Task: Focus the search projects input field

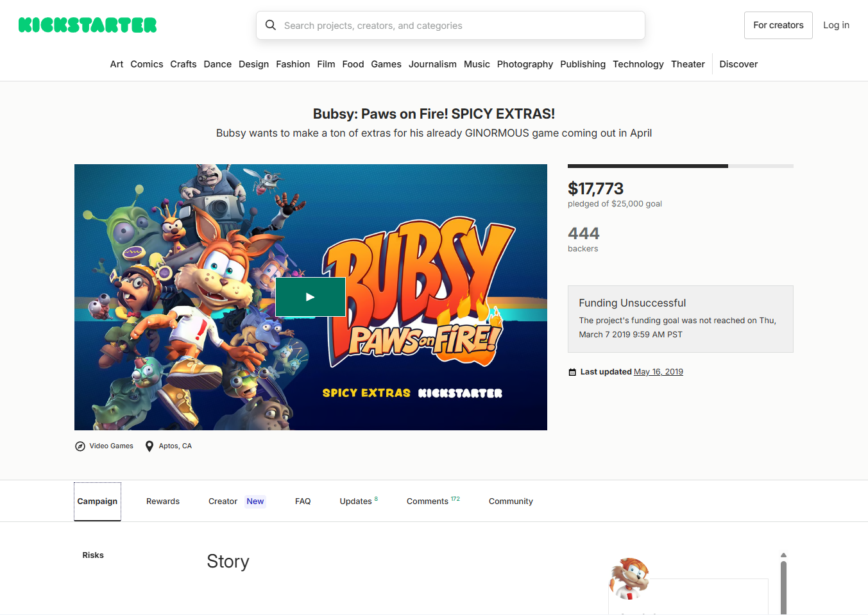Action: pos(459,26)
